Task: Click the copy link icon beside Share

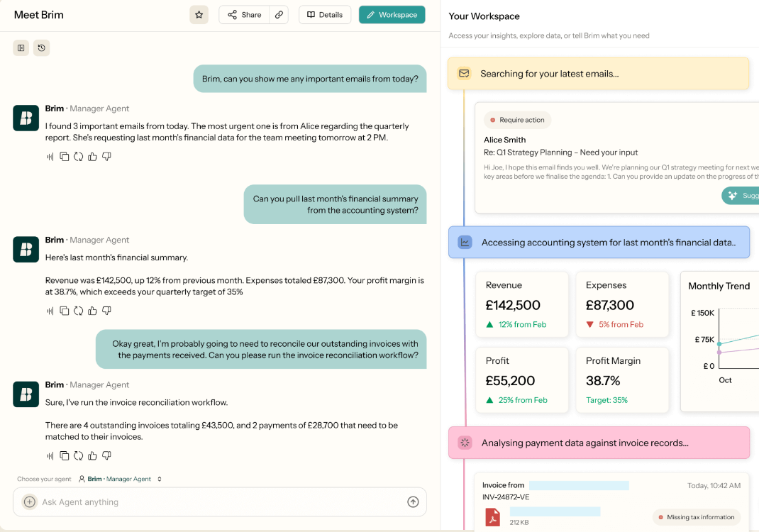Action: click(279, 15)
